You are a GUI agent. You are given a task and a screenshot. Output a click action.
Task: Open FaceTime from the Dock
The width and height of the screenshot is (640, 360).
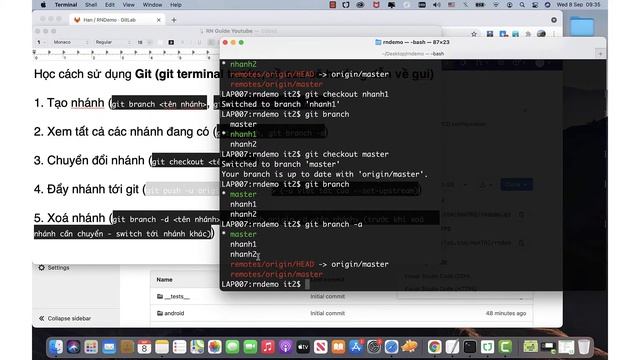coord(250,347)
